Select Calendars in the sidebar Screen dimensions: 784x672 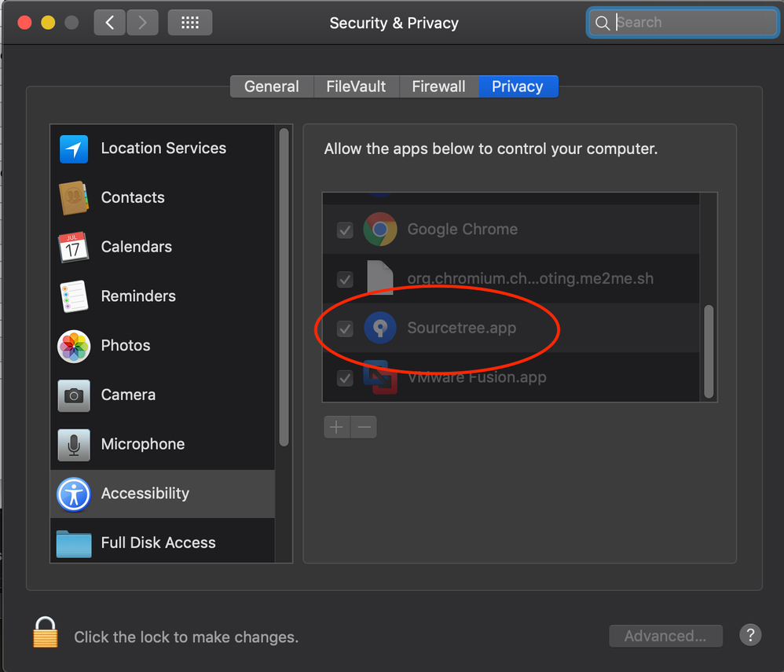pyautogui.click(x=163, y=247)
